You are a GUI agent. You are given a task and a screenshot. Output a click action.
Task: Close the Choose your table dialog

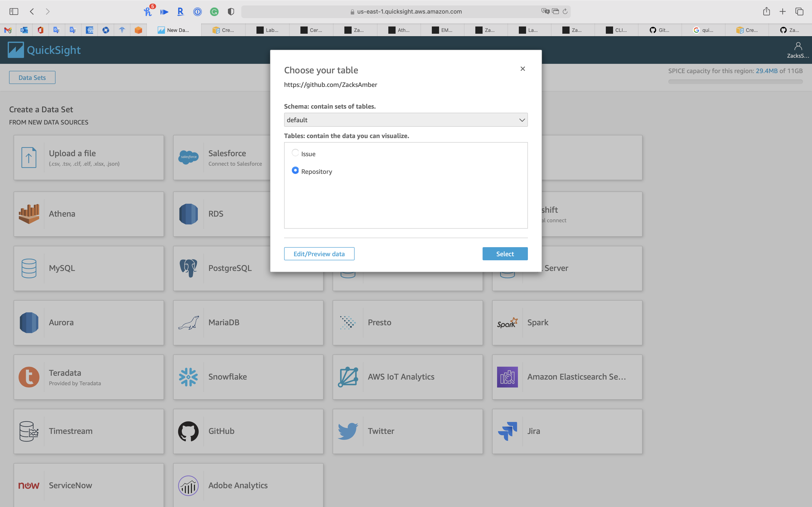[x=522, y=69]
